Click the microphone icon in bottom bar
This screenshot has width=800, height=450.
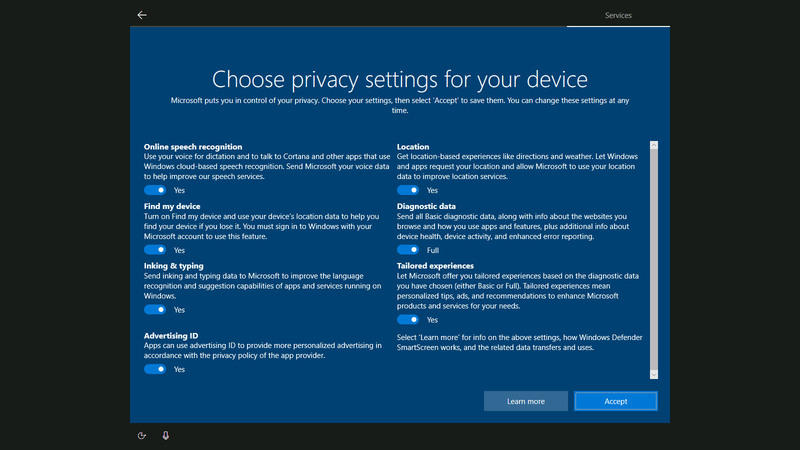166,435
